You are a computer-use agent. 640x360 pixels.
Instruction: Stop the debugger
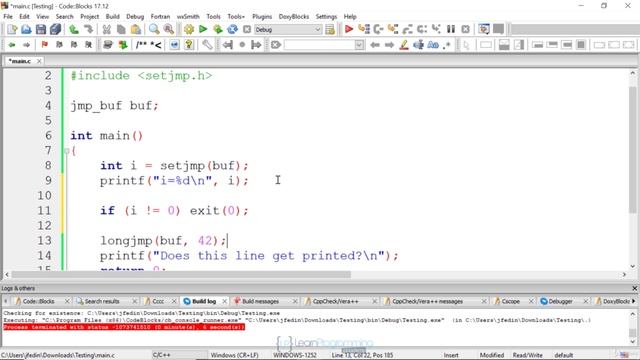pos(466,29)
